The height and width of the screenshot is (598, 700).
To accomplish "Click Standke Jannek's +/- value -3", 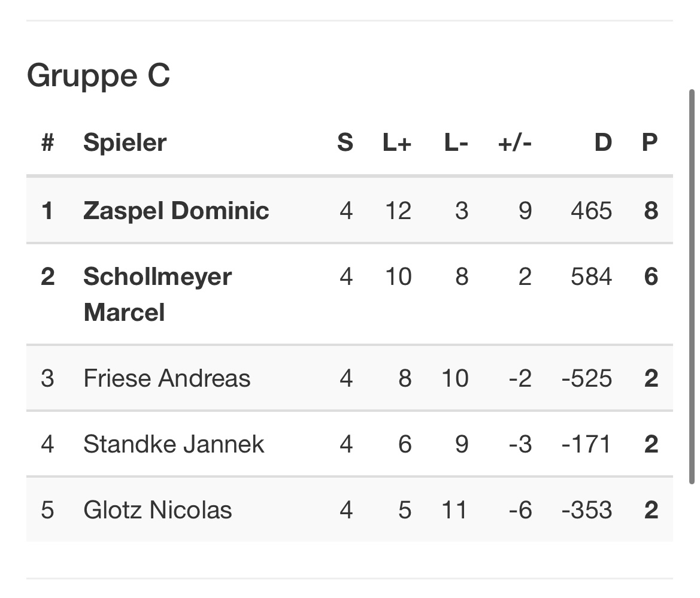I will pos(520,444).
